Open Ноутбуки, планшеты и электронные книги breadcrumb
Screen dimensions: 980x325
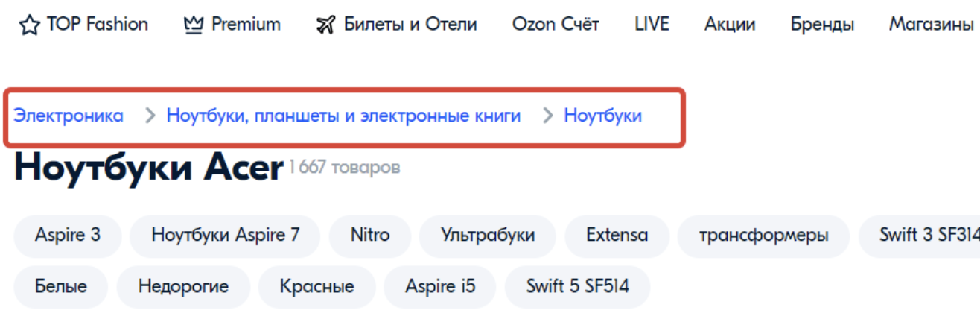coord(343,116)
